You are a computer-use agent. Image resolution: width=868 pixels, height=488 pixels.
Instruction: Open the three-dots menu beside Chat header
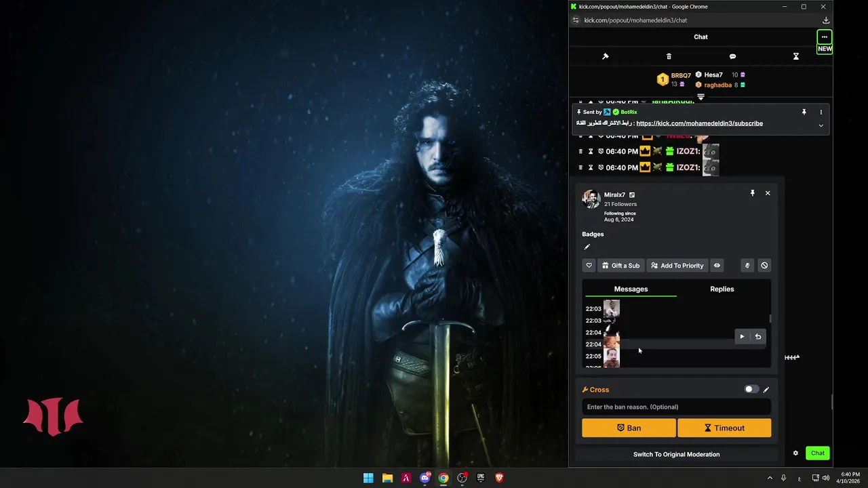click(x=824, y=37)
